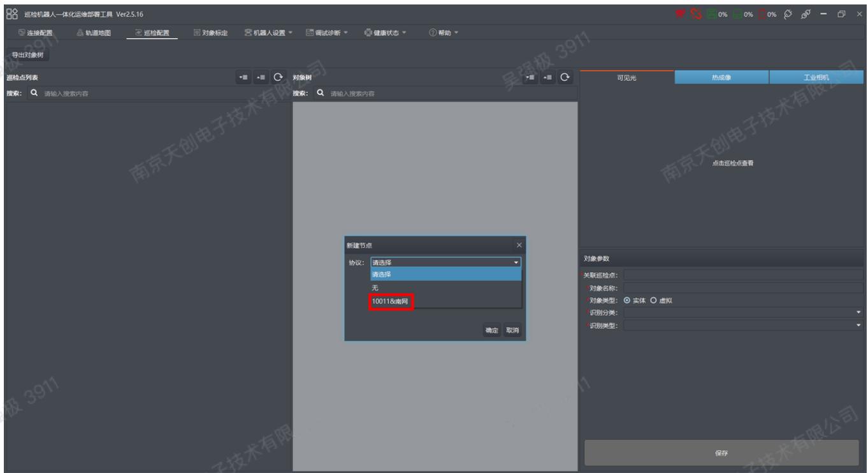Viewport: 868px width, 473px height.
Task: Click the 对象参数 section header
Action: (x=723, y=259)
